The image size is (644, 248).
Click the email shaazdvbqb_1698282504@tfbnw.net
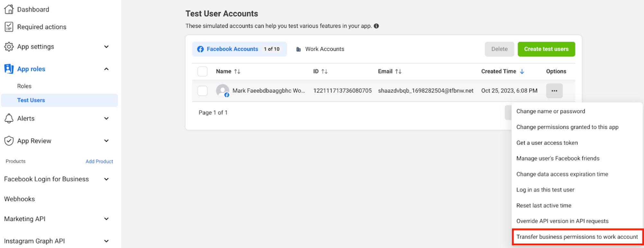pos(425,91)
